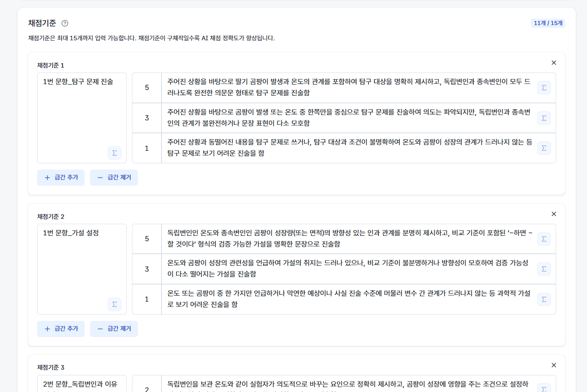
Task: Select the score 3 box in 채점기준 2
Action: 147,269
